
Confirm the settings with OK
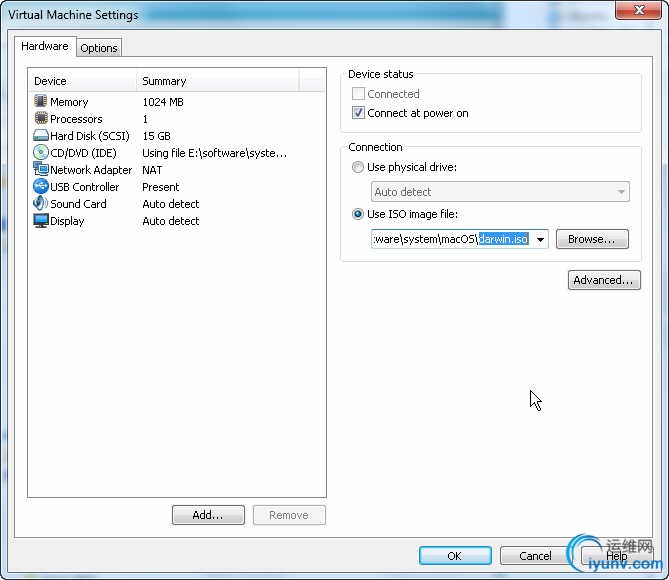(455, 556)
